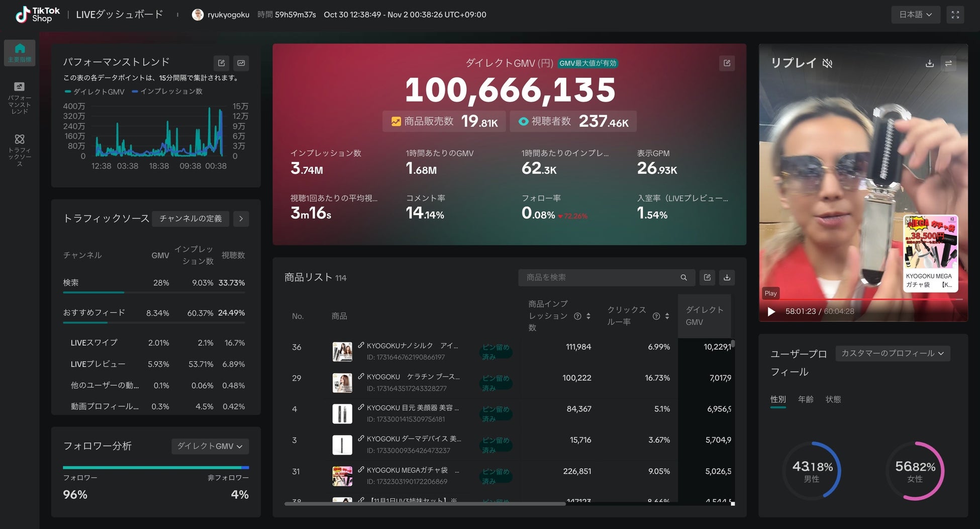Open the カスタマーのプロフィール dropdown
This screenshot has width=980, height=529.
pyautogui.click(x=893, y=354)
